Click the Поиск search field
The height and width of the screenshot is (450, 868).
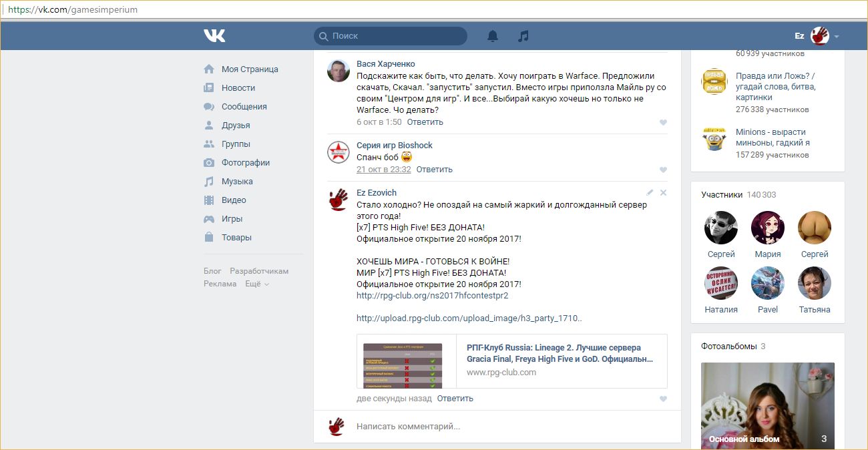click(391, 36)
